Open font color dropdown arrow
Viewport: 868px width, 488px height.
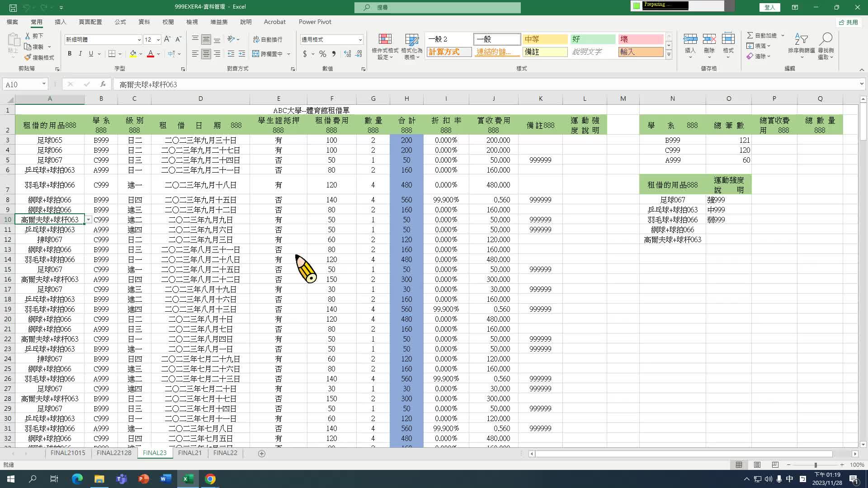pos(159,54)
